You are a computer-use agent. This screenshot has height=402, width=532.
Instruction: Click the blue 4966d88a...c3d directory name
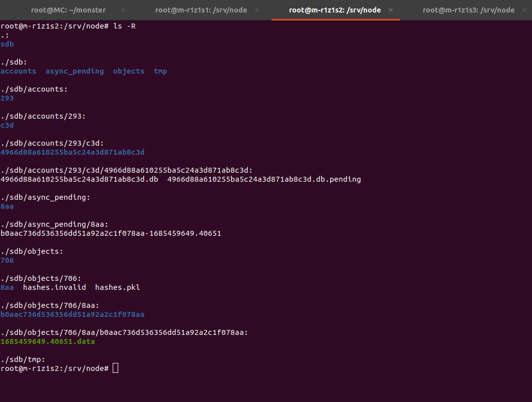(x=72, y=152)
